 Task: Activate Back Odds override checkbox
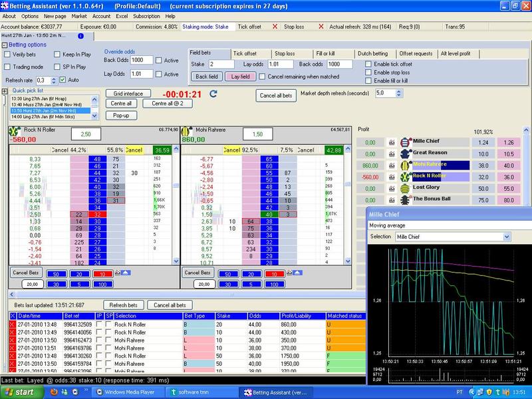point(158,61)
